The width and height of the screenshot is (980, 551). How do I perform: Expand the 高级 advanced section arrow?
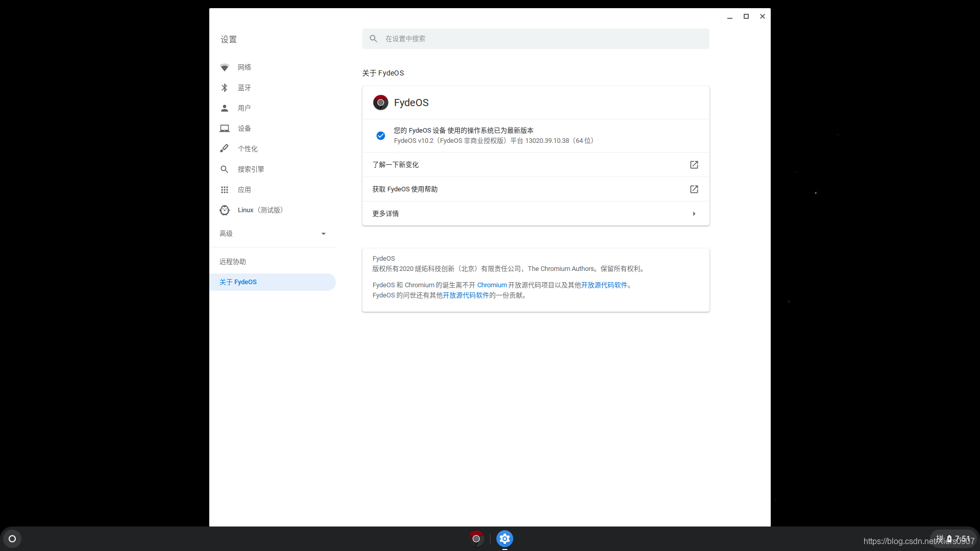click(324, 234)
